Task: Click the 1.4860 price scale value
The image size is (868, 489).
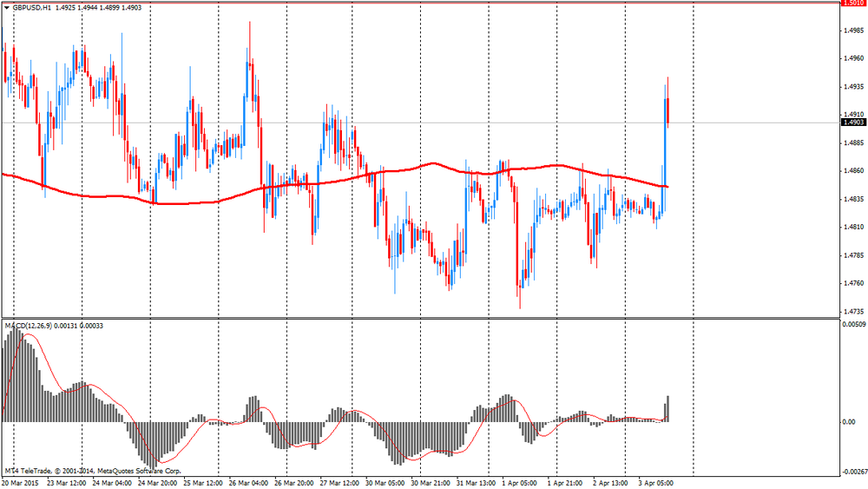Action: pos(852,171)
